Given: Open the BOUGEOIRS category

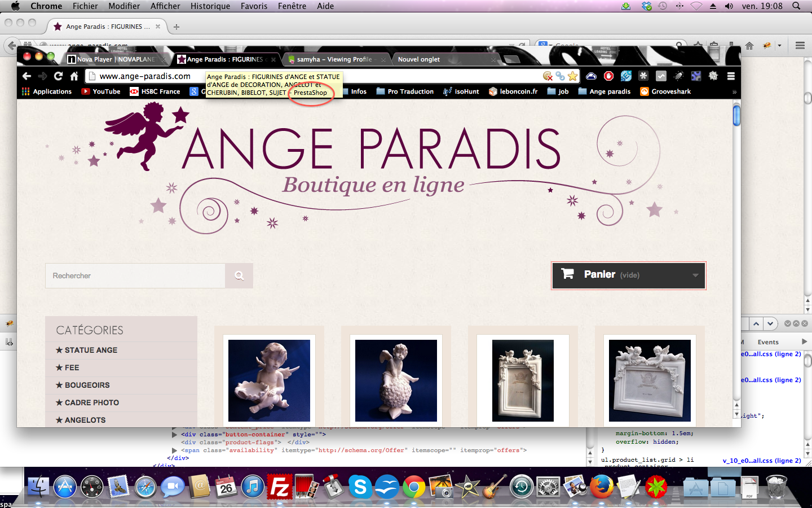Looking at the screenshot, I should pyautogui.click(x=87, y=385).
